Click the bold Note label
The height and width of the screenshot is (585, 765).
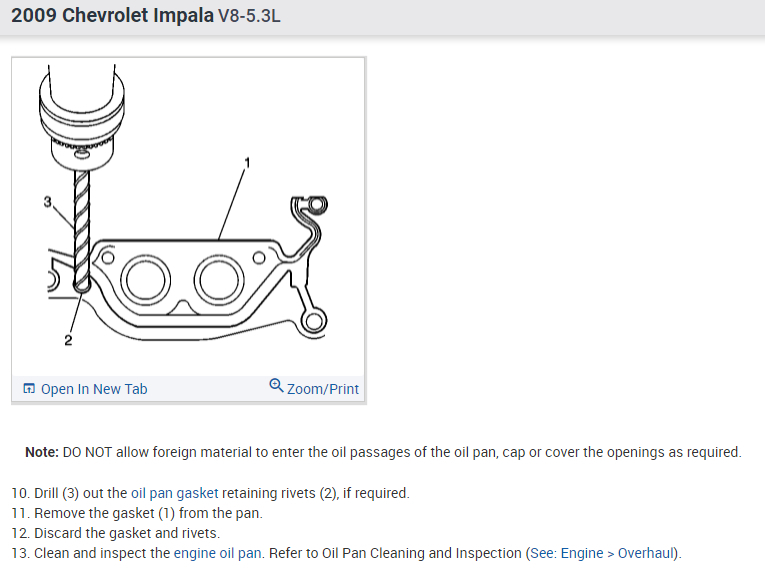pyautogui.click(x=42, y=452)
